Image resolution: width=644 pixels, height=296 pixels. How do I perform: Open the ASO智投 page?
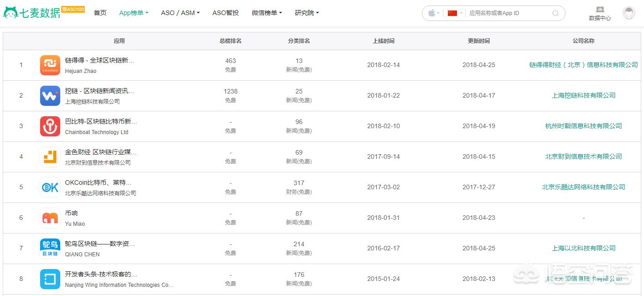coord(226,13)
